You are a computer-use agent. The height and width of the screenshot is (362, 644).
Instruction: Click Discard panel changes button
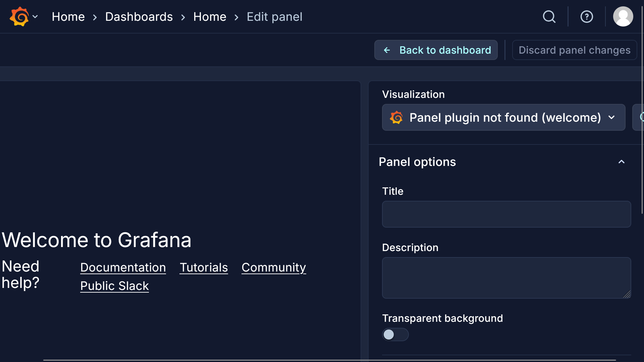(574, 50)
